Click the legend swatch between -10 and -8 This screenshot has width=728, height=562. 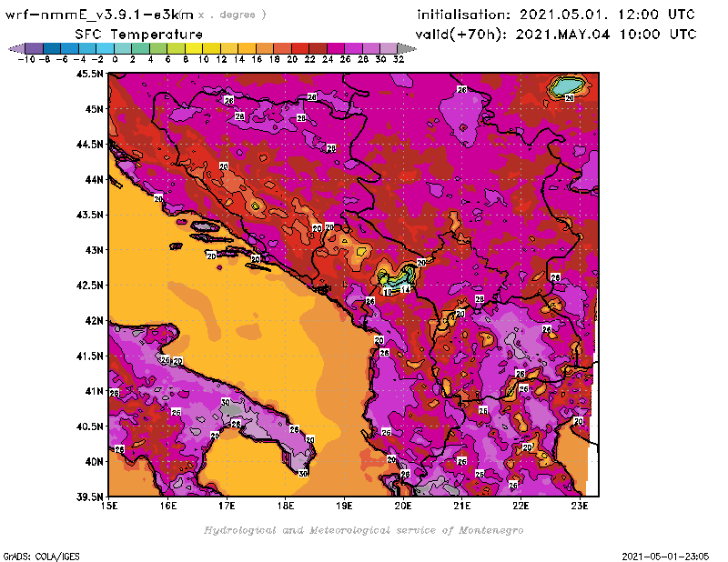35,48
